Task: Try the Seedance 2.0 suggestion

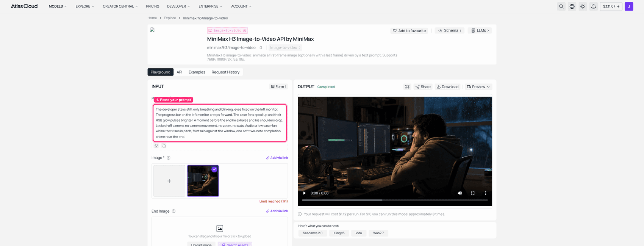Action: click(313, 233)
